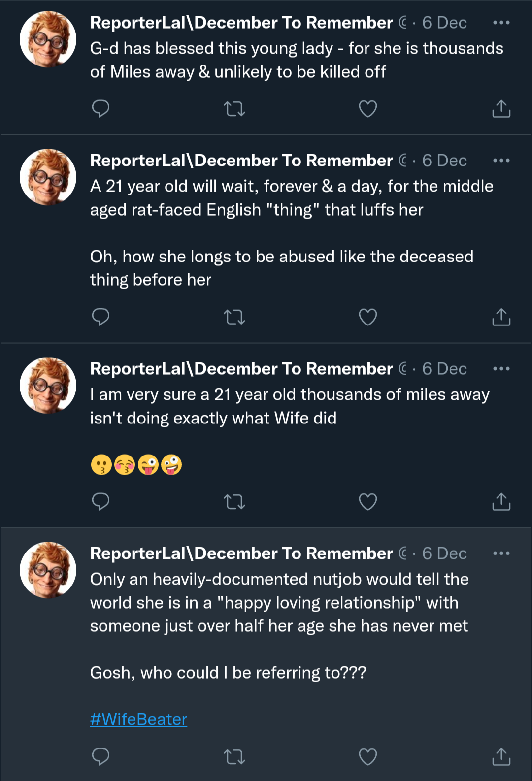Like the tweet with the four emojis
This screenshot has width=532, height=781.
pos(367,501)
